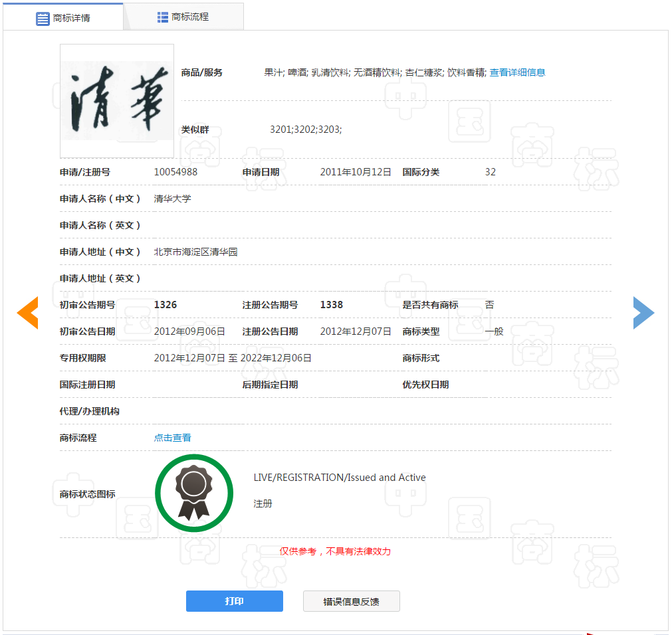Viewport: 672px width, 635px height.
Task: Click the registration announcement issue number 1338
Action: tap(332, 305)
